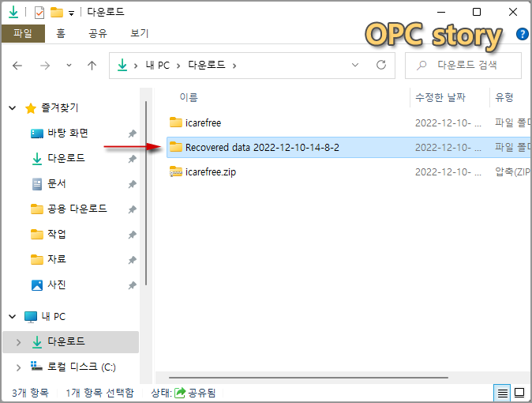Sort by the 유형 column header
This screenshot has height=403, width=532.
pos(504,97)
